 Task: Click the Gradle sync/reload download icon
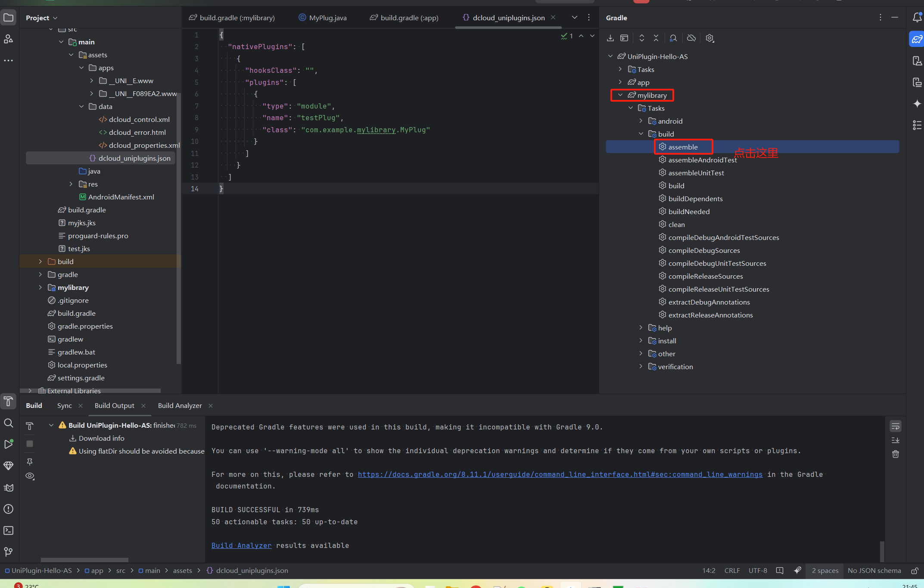[x=610, y=38]
